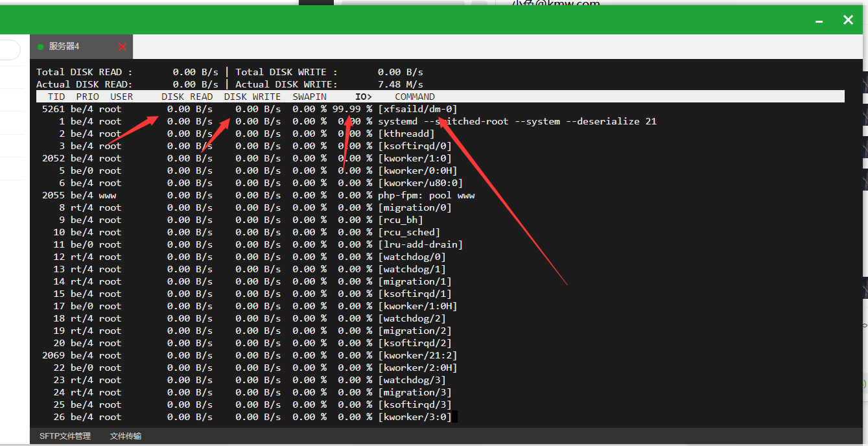This screenshot has height=446, width=868.
Task: Close the green terminal window
Action: [848, 20]
